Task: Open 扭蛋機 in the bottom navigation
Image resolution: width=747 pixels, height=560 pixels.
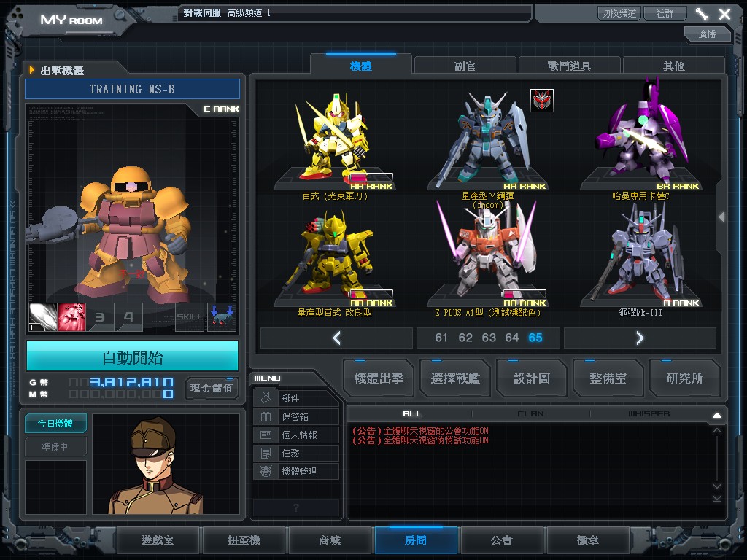Action: [x=244, y=540]
